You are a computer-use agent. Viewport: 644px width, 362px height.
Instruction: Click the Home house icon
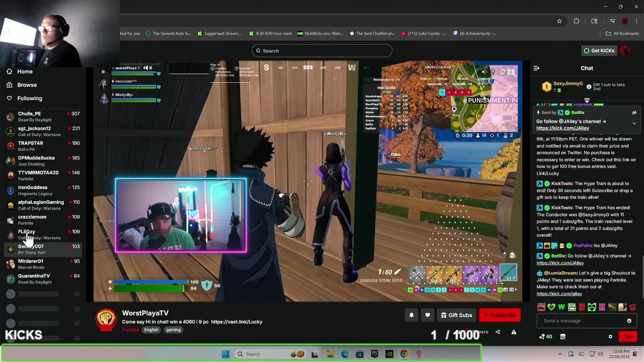9,71
